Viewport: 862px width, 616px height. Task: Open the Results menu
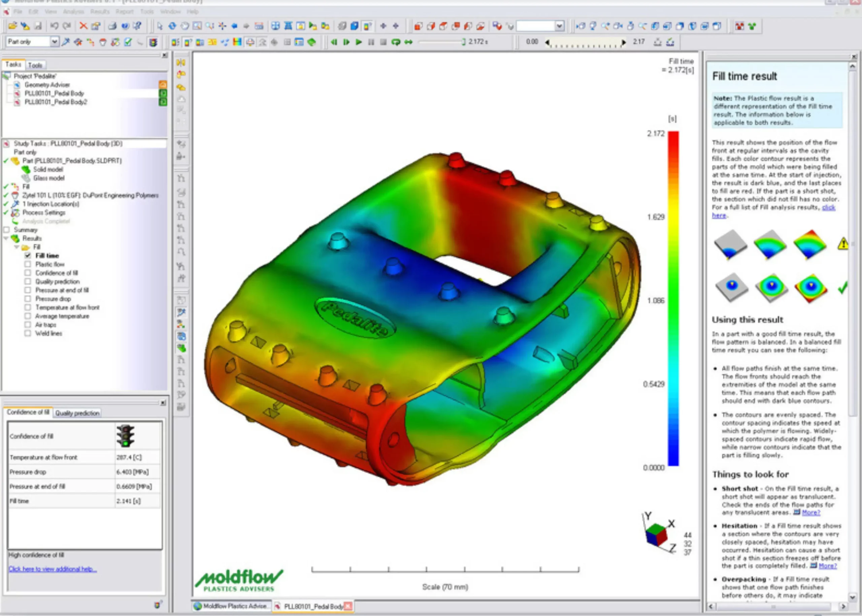pyautogui.click(x=100, y=12)
